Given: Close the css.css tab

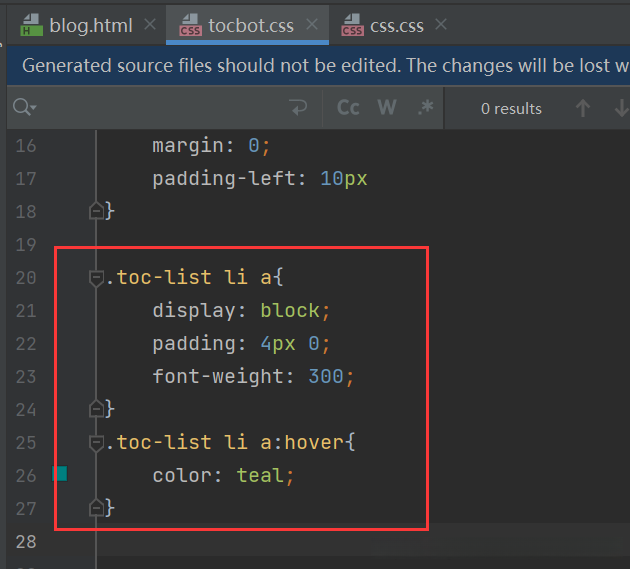Looking at the screenshot, I should point(442,25).
